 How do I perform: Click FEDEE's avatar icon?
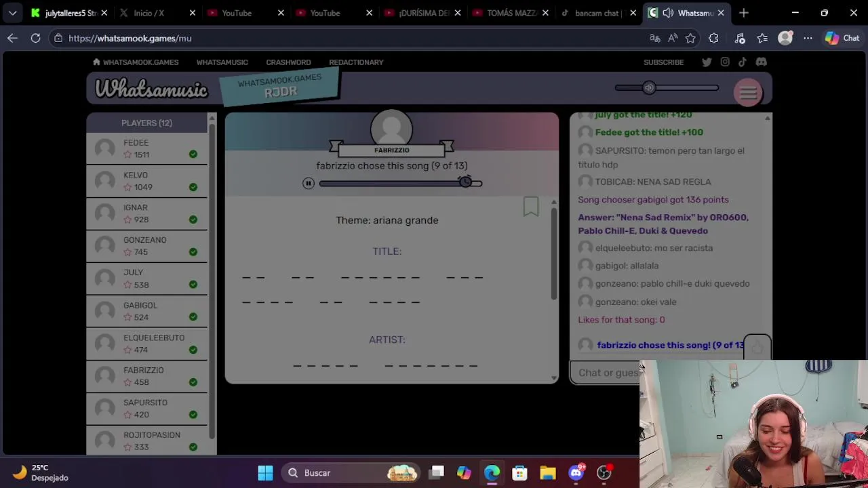click(105, 148)
